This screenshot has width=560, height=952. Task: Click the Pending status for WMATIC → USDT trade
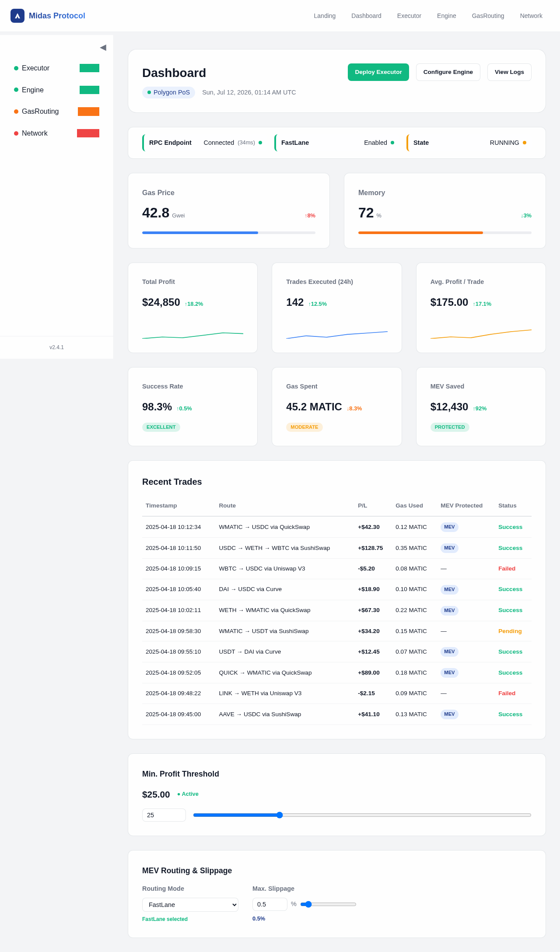tap(510, 631)
